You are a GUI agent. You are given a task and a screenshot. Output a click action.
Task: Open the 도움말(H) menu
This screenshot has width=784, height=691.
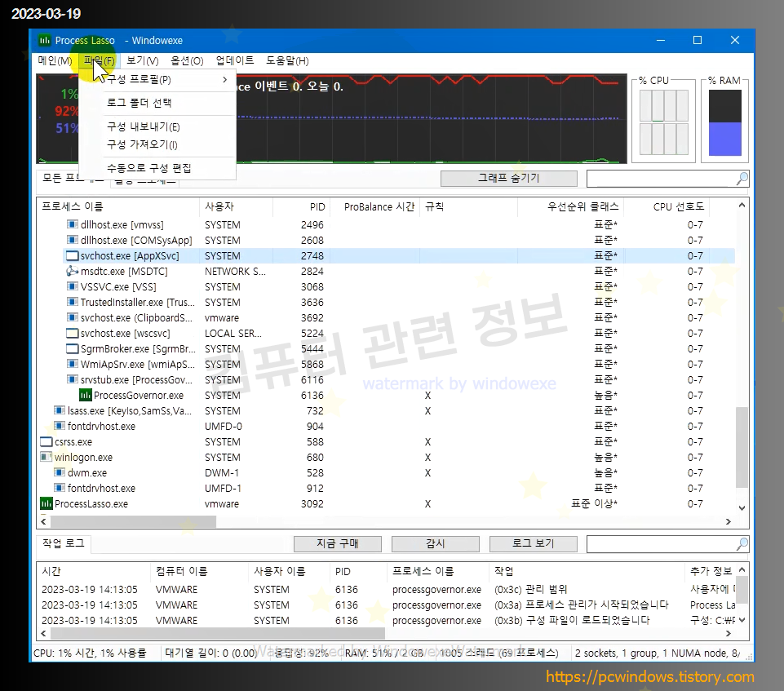pyautogui.click(x=287, y=60)
